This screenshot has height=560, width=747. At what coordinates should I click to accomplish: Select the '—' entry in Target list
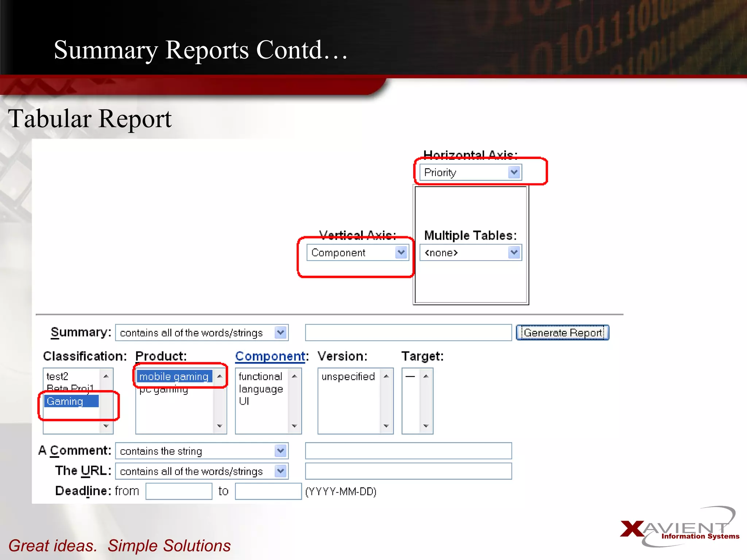point(410,376)
